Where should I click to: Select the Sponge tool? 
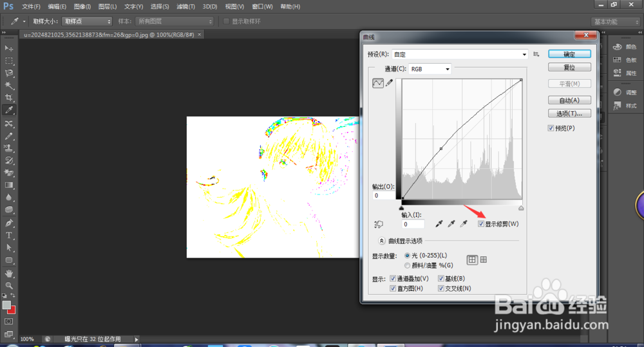click(8, 210)
